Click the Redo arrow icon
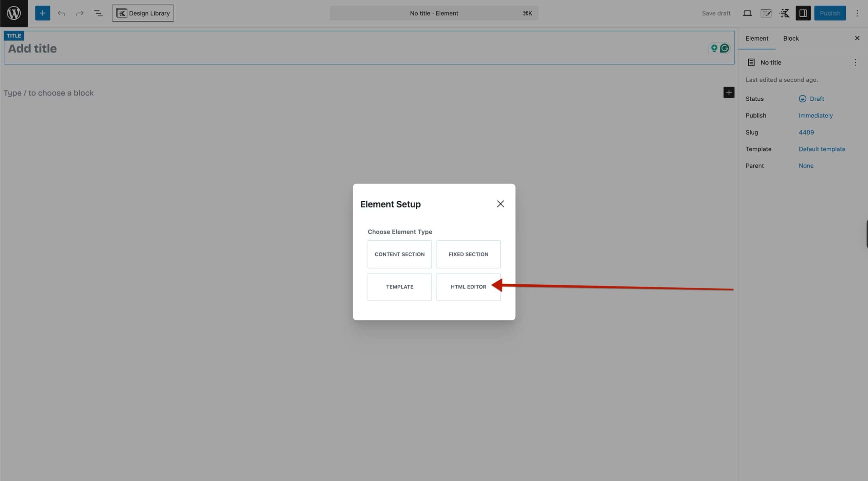Screen dimensions: 868x481 pyautogui.click(x=80, y=13)
